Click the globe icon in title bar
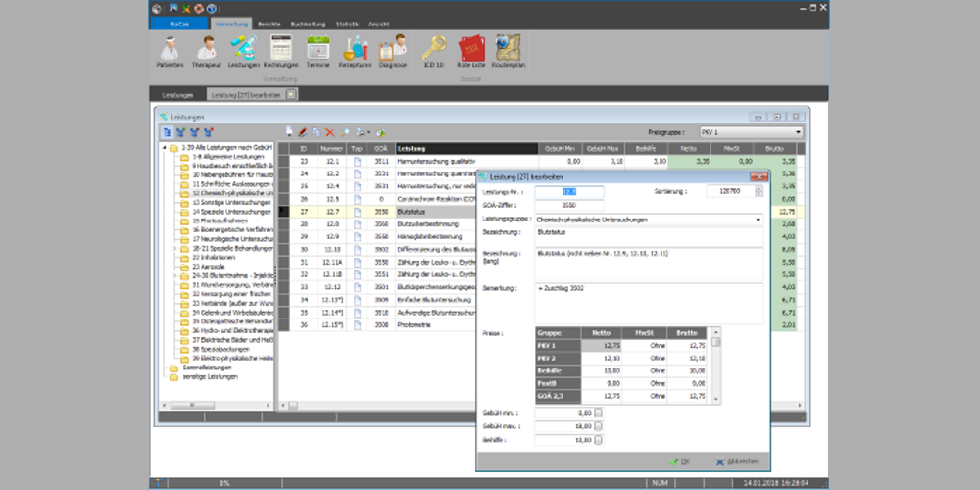Screen dimensions: 980x490 [156, 8]
